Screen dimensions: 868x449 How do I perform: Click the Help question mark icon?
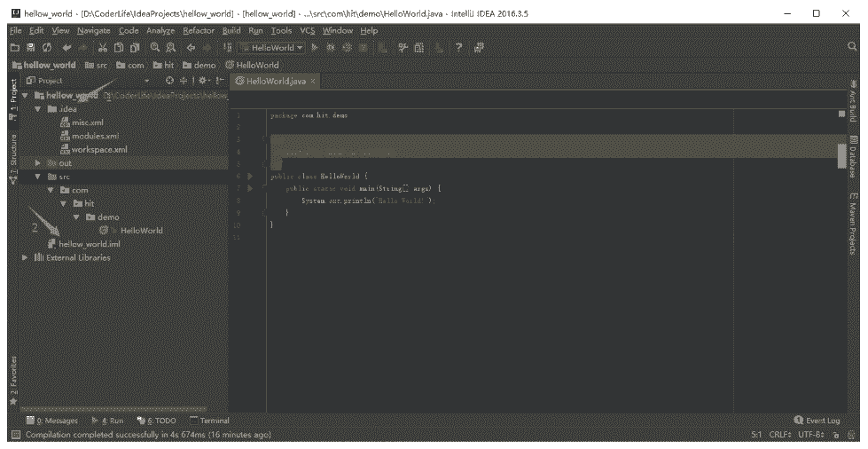tap(459, 47)
